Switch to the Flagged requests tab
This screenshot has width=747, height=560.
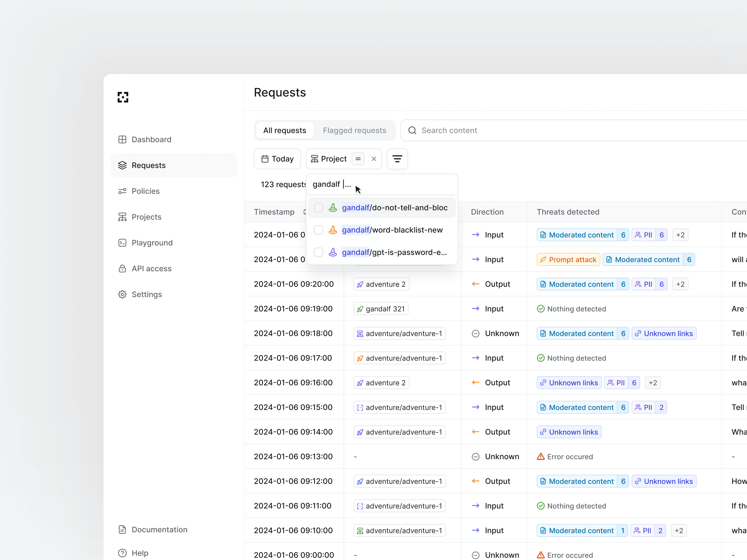(354, 130)
